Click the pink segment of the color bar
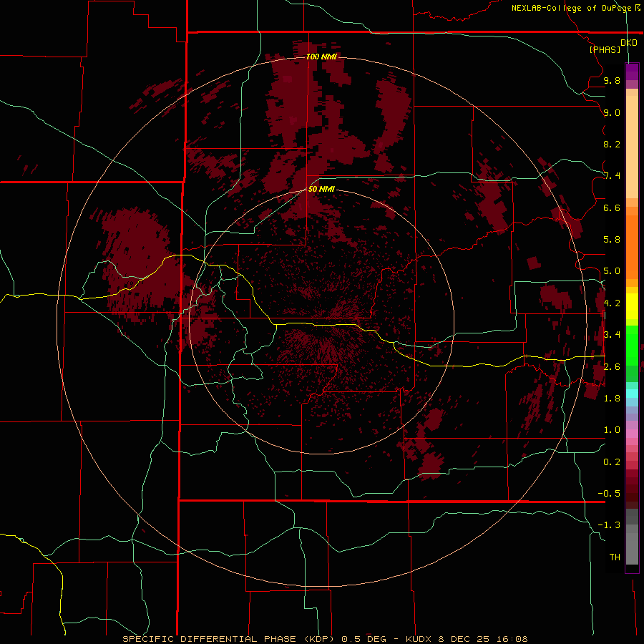This screenshot has width=644, height=644. [x=632, y=434]
